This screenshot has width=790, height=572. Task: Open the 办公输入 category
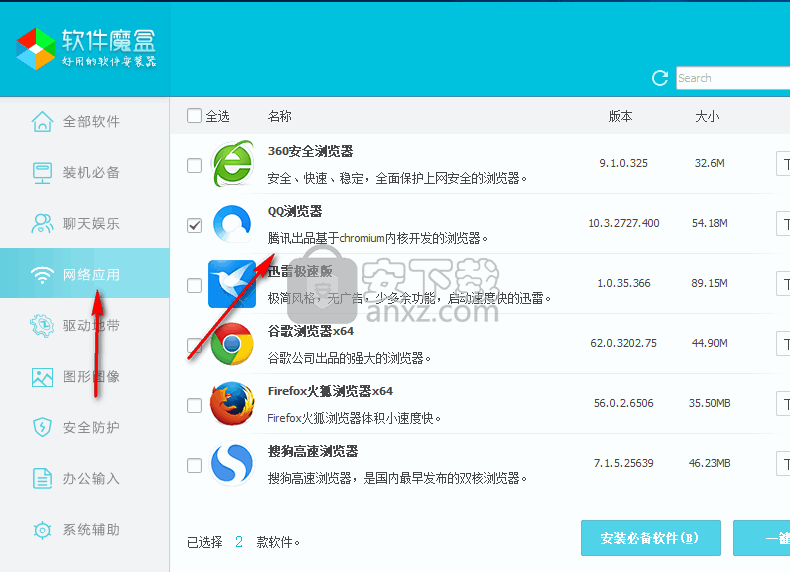(85, 478)
